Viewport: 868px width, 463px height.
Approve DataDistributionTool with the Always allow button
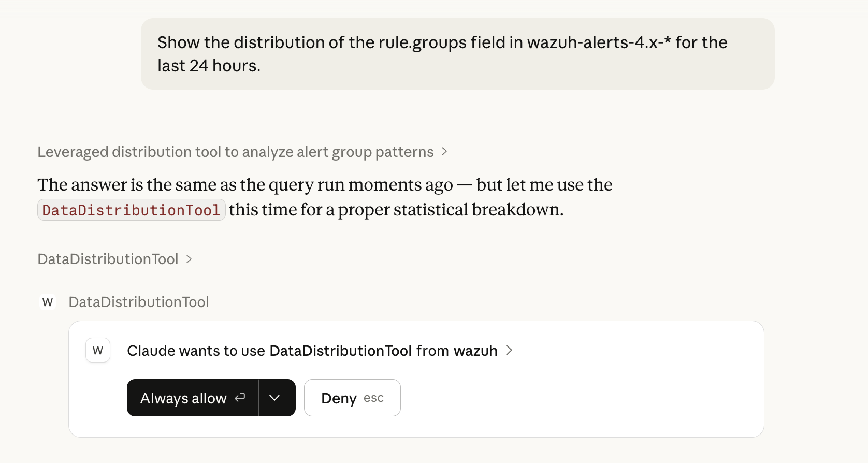point(183,398)
